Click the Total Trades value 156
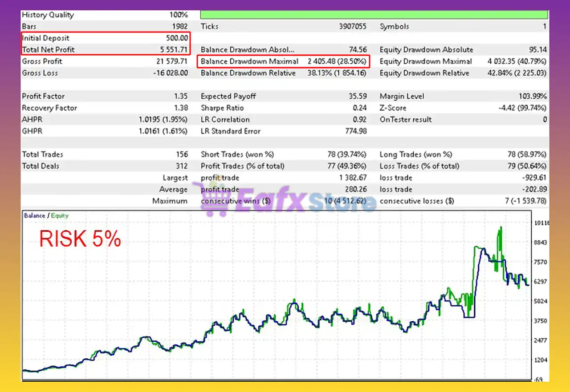The image size is (570, 392). coord(181,154)
